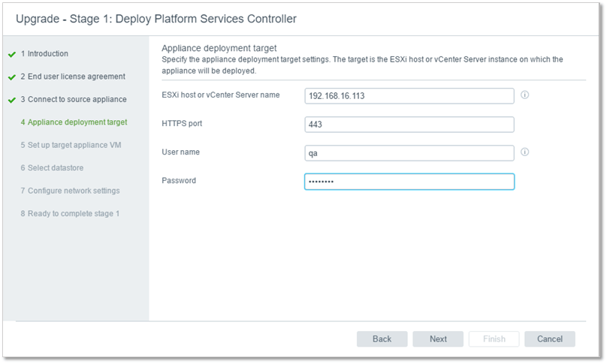607x364 pixels.
Task: Select step 5 Set up target appliance VM
Action: (x=71, y=145)
